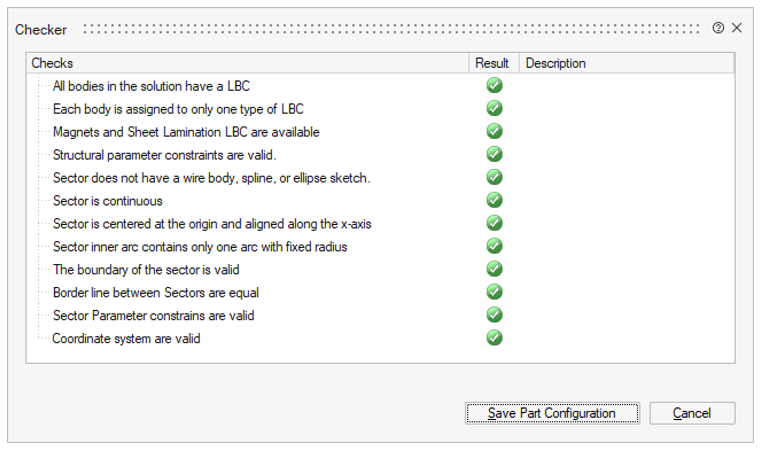Click the Checks column header
This screenshot has width=760, height=450.
248,63
